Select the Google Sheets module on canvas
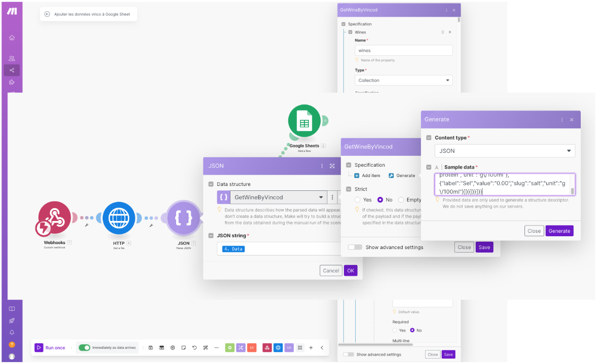 tap(304, 122)
